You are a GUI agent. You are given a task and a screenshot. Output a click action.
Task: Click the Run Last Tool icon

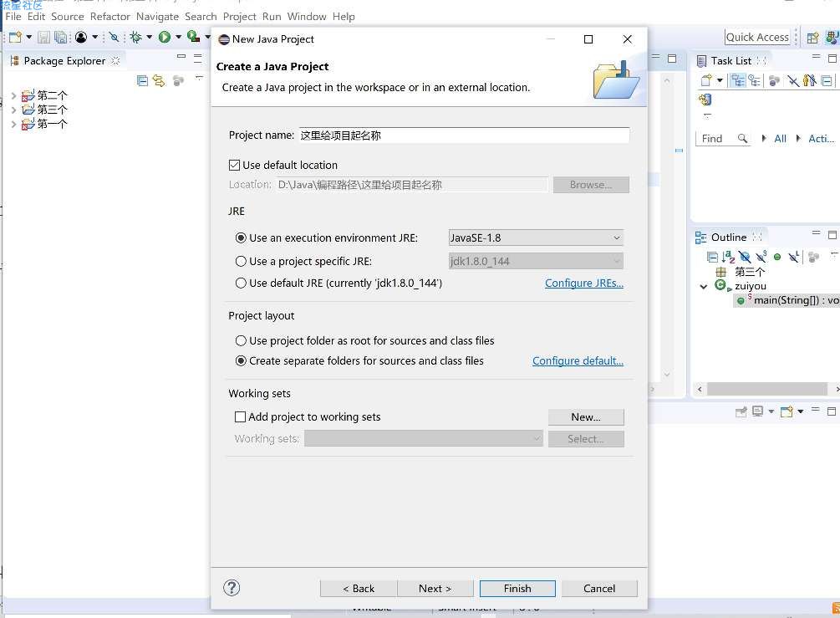click(193, 37)
